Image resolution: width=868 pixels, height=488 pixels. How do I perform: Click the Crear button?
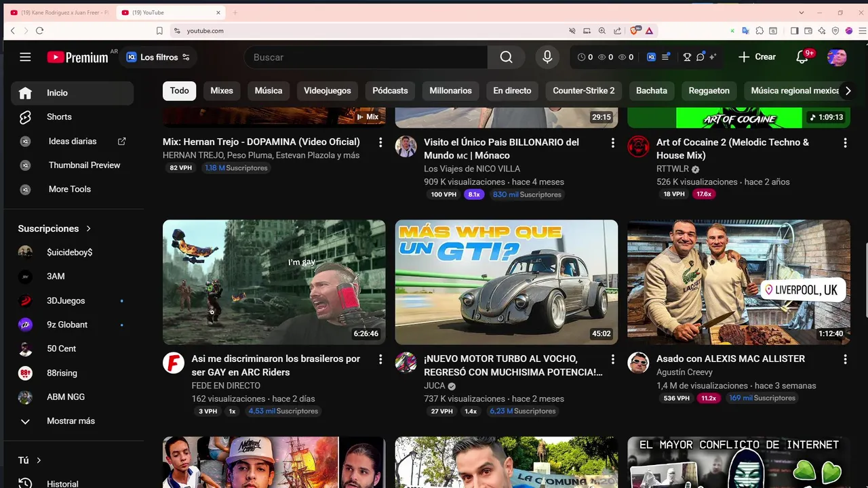tap(757, 58)
